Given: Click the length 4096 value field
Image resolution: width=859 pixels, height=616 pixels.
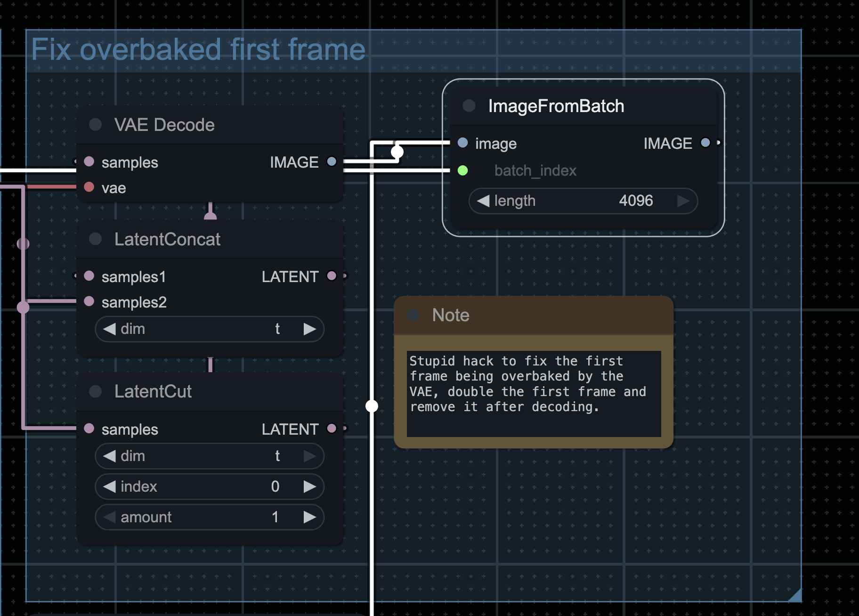Looking at the screenshot, I should pos(583,201).
